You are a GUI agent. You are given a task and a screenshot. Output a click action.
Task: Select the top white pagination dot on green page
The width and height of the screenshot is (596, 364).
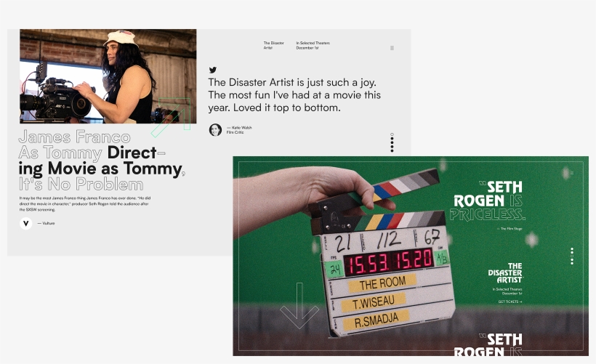572,249
